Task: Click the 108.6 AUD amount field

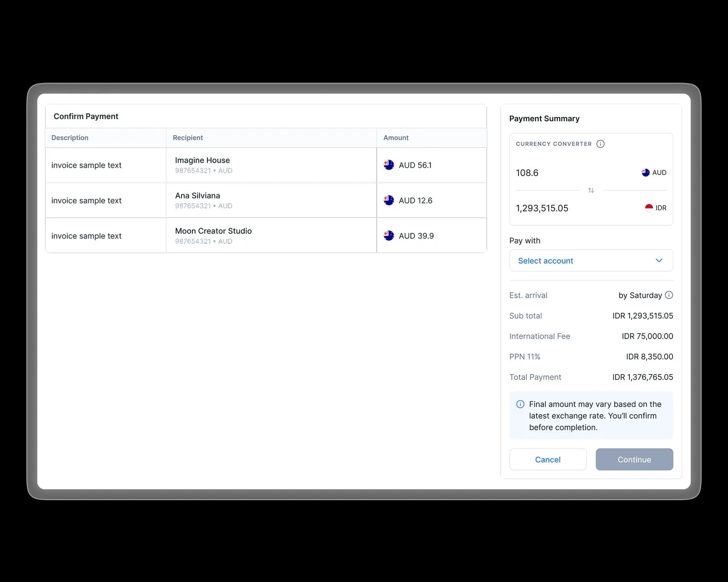Action: point(527,173)
